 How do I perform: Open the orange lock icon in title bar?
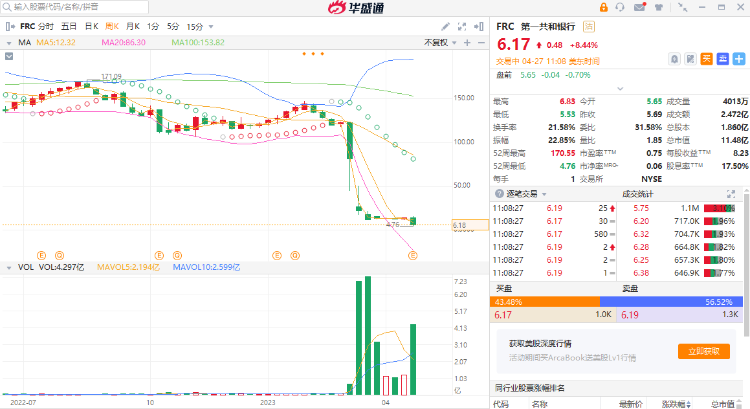tap(604, 7)
